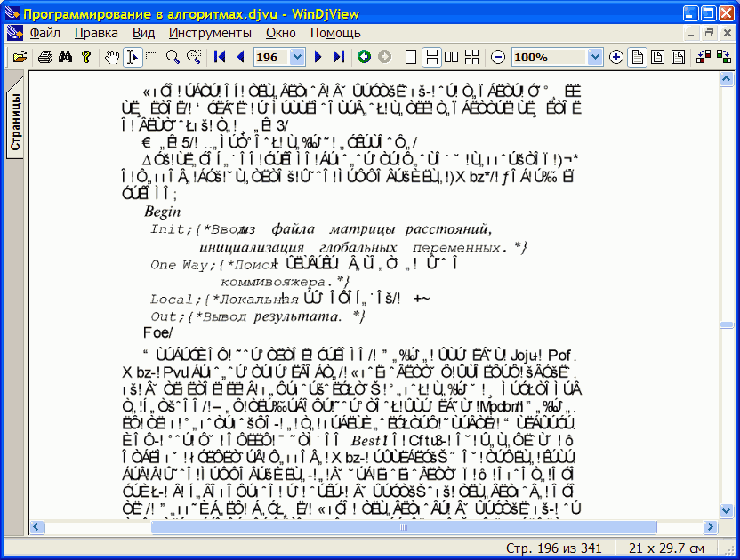740x560 pixels.
Task: Click the green Back navigation arrow
Action: pos(364,57)
